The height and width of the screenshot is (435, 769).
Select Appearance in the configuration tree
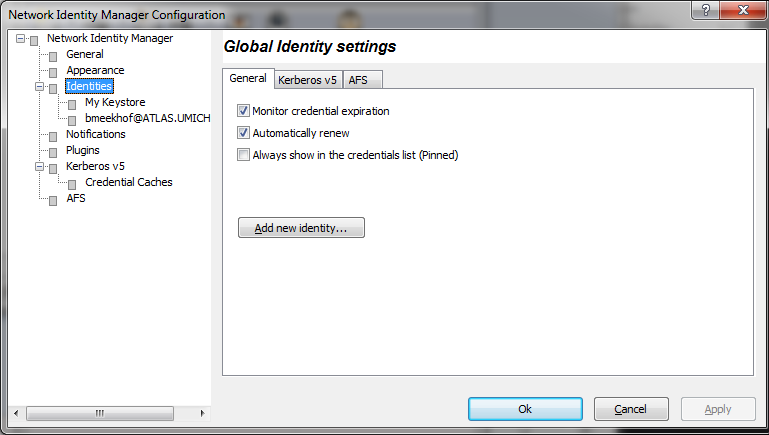pos(95,70)
